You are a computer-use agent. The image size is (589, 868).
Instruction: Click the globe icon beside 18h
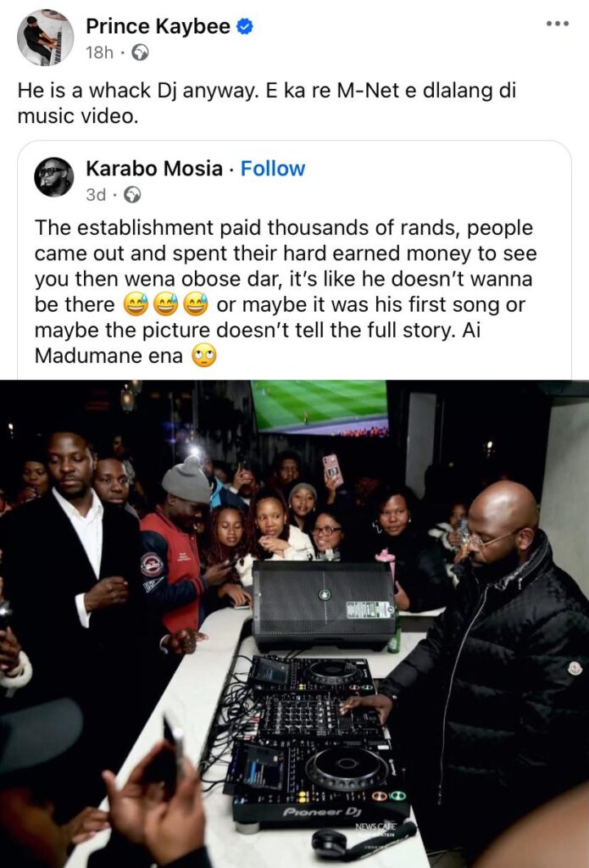[140, 53]
